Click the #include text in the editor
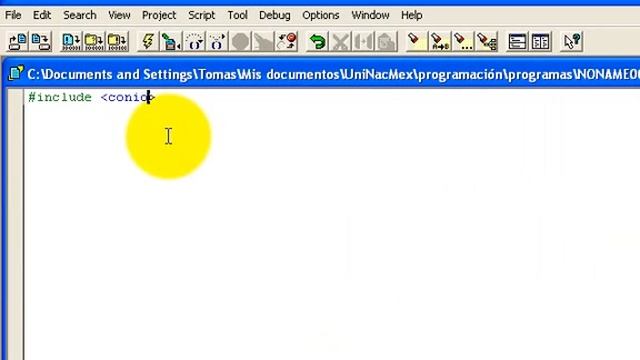This screenshot has width=640, height=360. [60, 97]
